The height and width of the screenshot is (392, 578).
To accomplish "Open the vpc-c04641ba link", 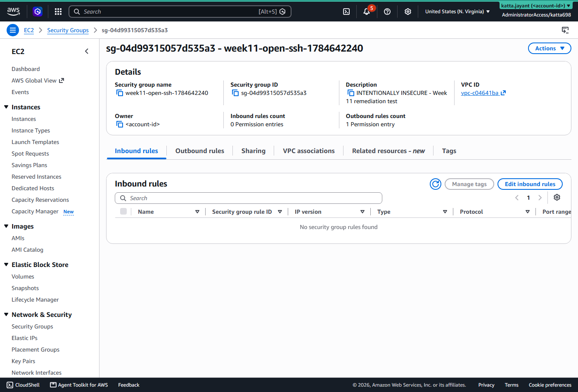I will click(x=480, y=93).
